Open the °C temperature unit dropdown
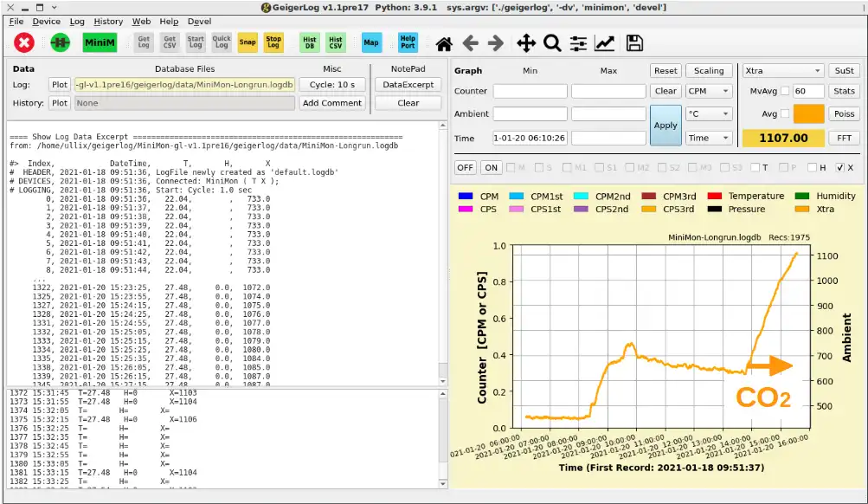Screen dimensions: 868x504 click(709, 113)
